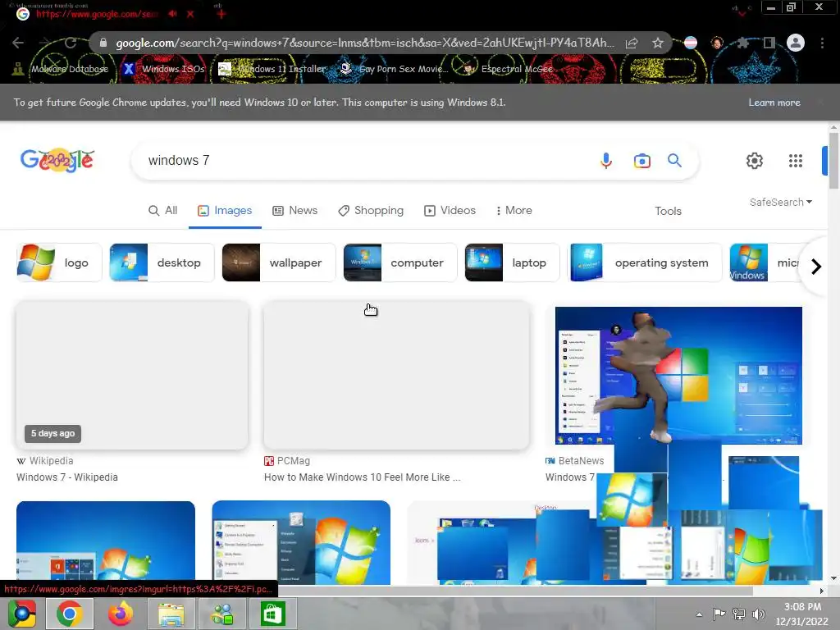Open the extensions puzzle icon
Screen dimensions: 840x630
pyautogui.click(x=742, y=43)
